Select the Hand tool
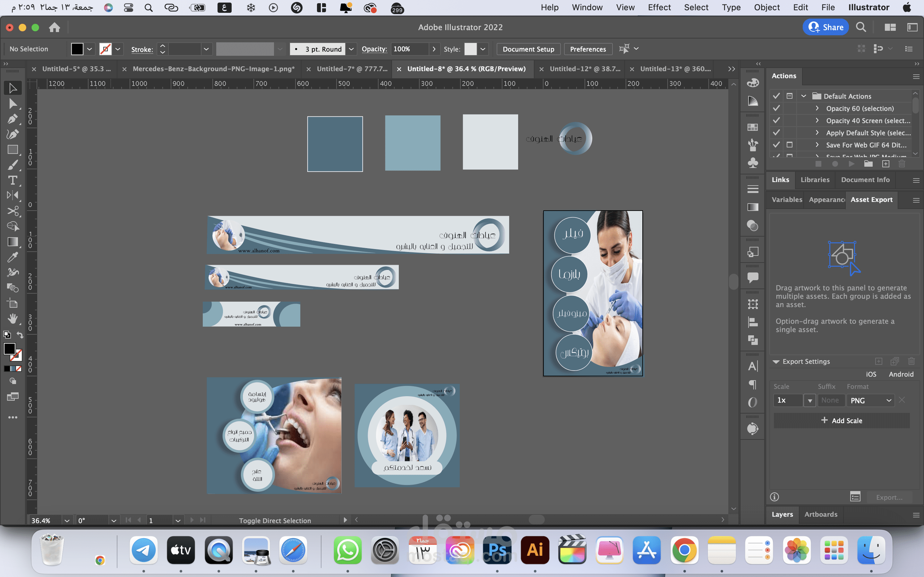The width and height of the screenshot is (924, 577). click(12, 319)
